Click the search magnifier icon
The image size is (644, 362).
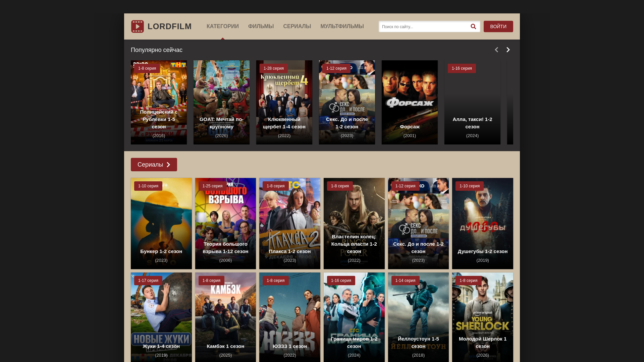[473, 26]
